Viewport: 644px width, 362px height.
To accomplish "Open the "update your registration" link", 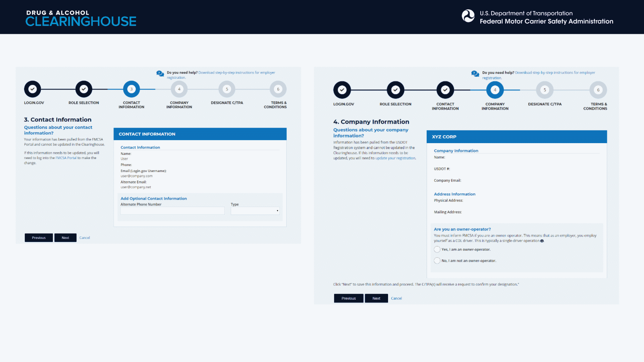I will (395, 158).
